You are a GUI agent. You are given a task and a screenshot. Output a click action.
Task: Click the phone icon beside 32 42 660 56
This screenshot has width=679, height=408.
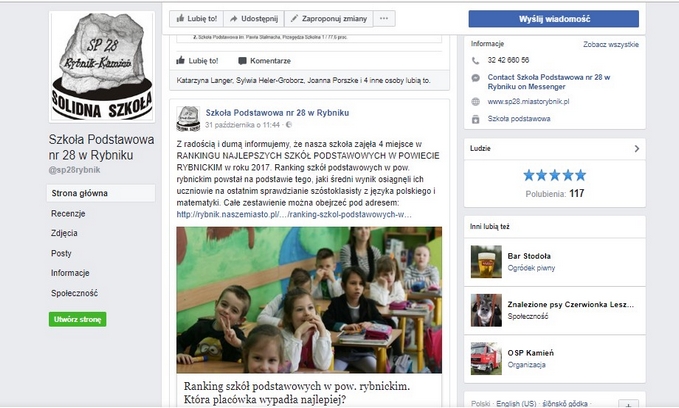pos(475,61)
